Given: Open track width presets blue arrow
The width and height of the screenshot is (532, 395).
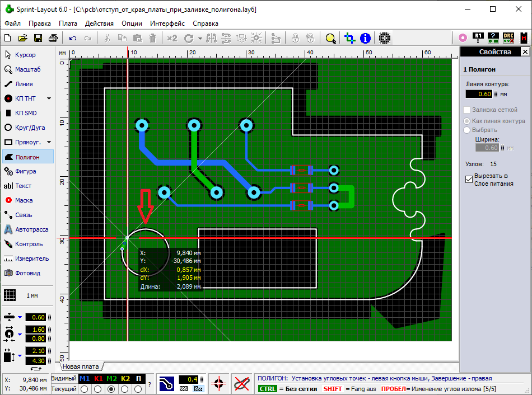Looking at the screenshot, I should point(20,317).
